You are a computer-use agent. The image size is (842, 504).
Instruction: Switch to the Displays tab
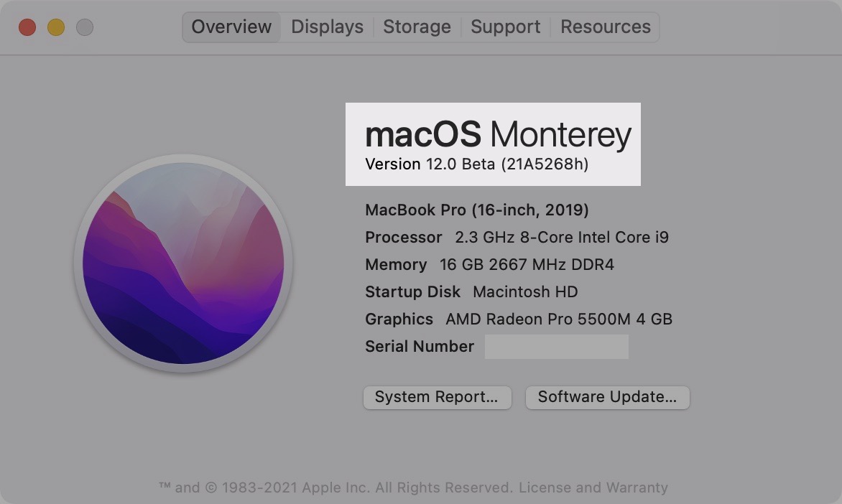point(327,27)
